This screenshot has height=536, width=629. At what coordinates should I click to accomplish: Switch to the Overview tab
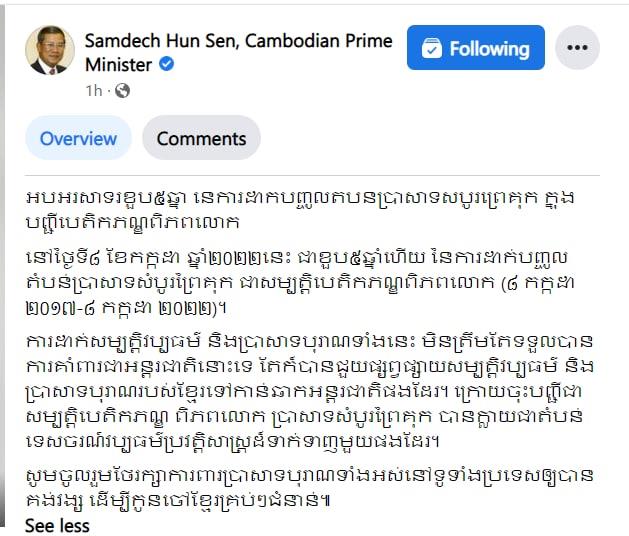click(78, 138)
